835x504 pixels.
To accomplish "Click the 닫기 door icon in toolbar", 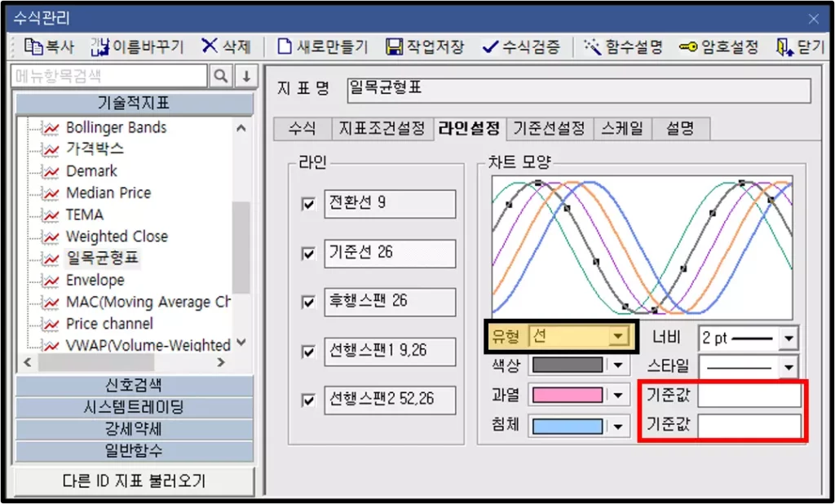I will click(x=784, y=46).
